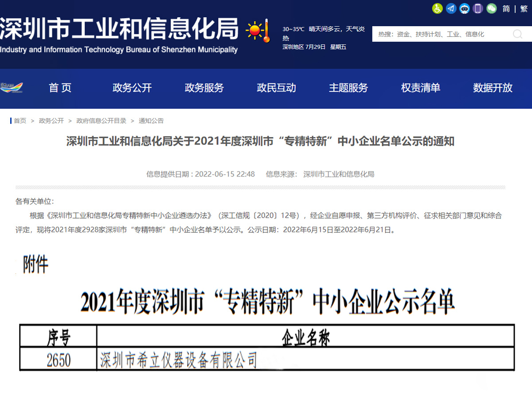This screenshot has width=532, height=403.
Task: Click the WeChat icon in the header
Action: (x=491, y=8)
